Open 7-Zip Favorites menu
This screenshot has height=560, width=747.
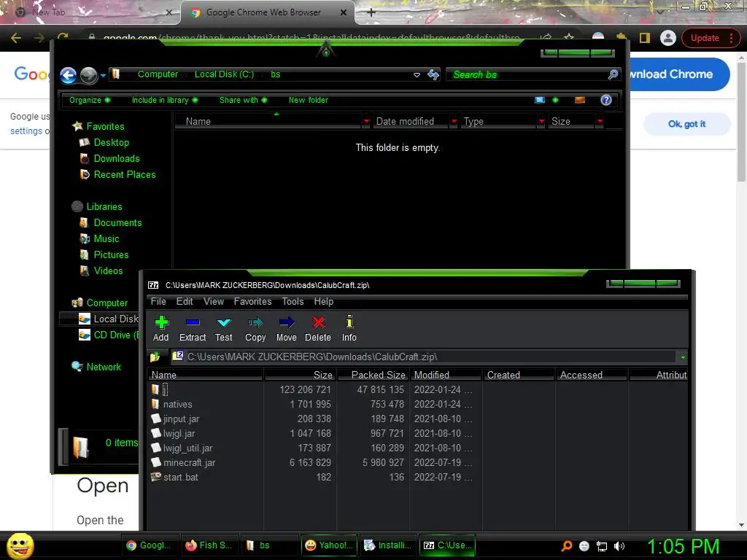point(252,301)
